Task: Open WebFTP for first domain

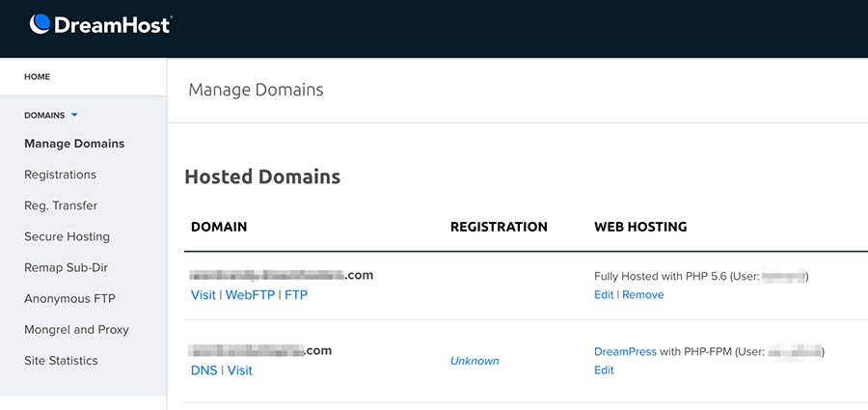Action: (x=251, y=294)
